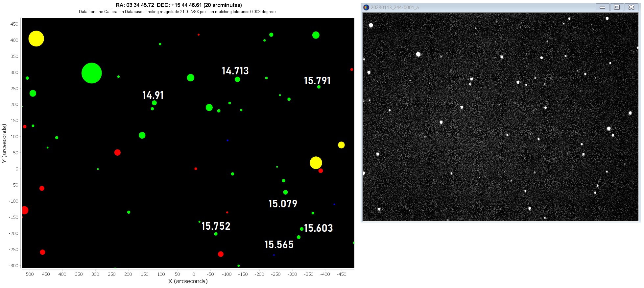Screen dimensions: 644x288
Task: Select the largest green star in the chart
Action: [x=91, y=73]
